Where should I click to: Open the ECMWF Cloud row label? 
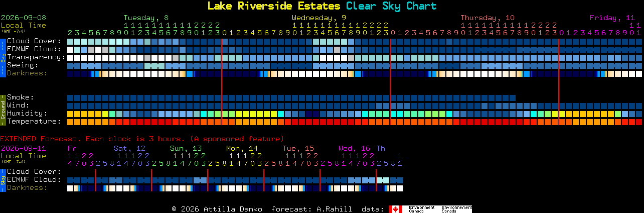pyautogui.click(x=34, y=49)
